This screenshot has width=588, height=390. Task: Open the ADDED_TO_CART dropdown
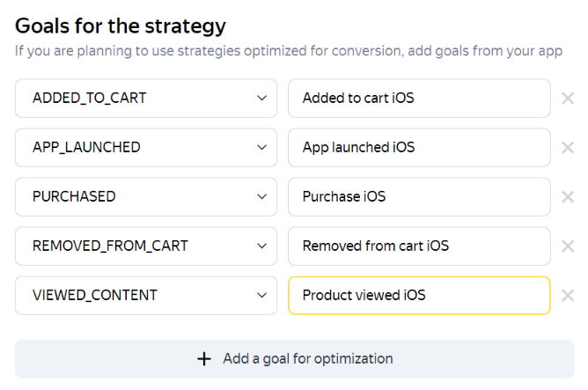point(145,99)
